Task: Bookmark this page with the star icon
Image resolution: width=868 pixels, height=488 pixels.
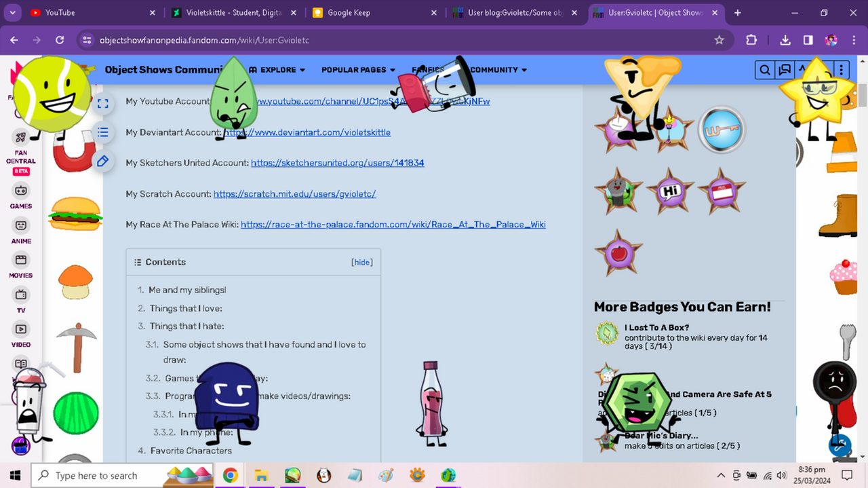Action: click(x=719, y=40)
